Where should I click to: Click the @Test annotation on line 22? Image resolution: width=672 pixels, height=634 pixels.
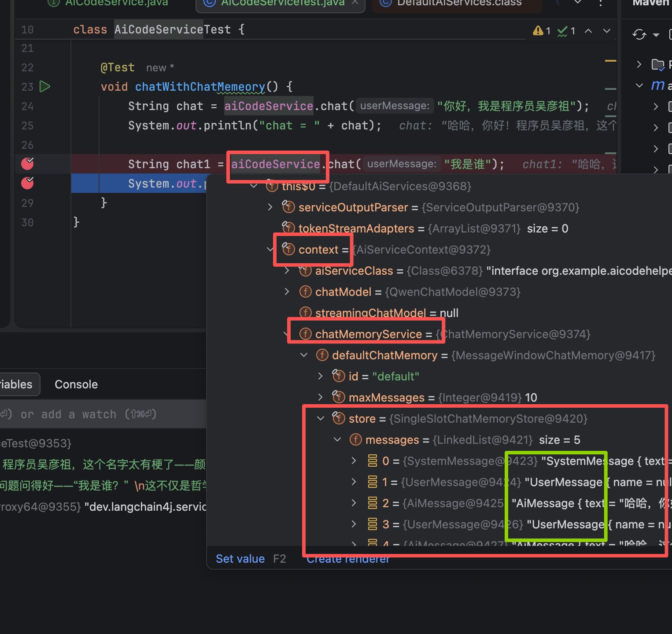[118, 67]
